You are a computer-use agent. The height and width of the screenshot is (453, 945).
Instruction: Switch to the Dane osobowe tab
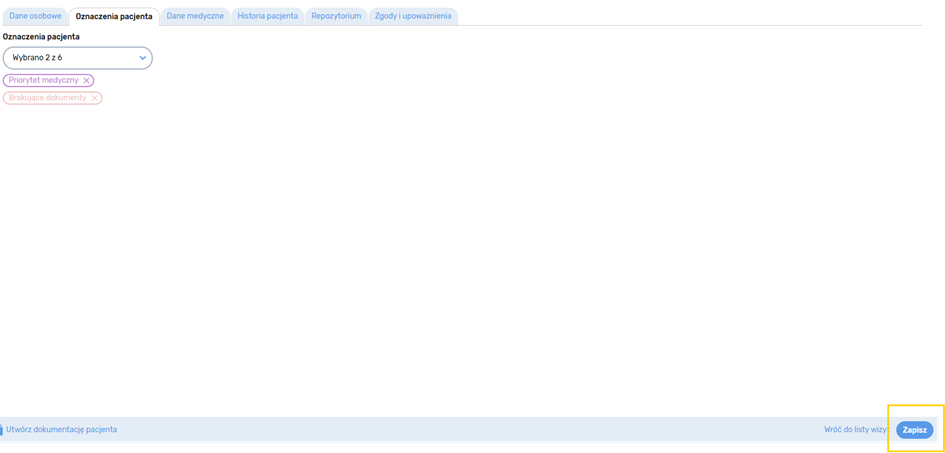pos(35,16)
